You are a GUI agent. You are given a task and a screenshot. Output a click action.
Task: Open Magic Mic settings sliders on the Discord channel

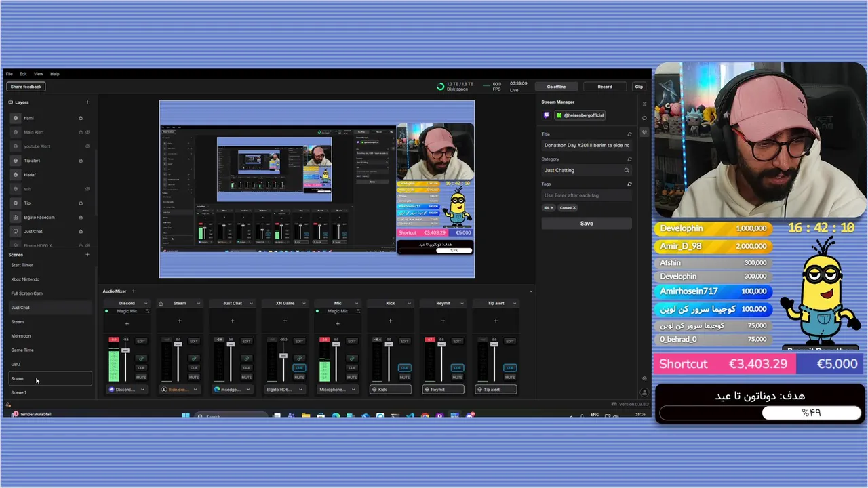pyautogui.click(x=148, y=311)
